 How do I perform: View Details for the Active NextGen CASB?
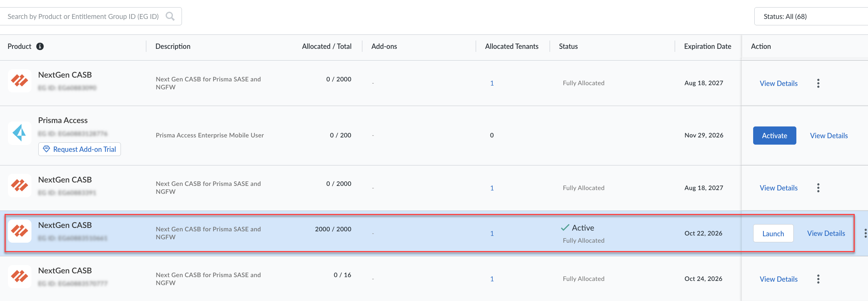tap(826, 233)
